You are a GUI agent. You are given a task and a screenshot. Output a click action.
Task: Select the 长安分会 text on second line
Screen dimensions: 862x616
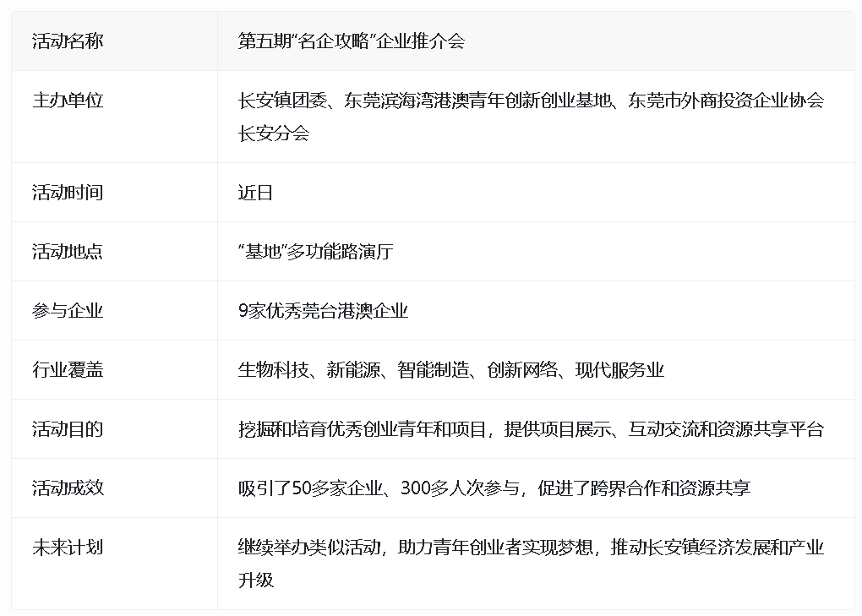pos(274,133)
